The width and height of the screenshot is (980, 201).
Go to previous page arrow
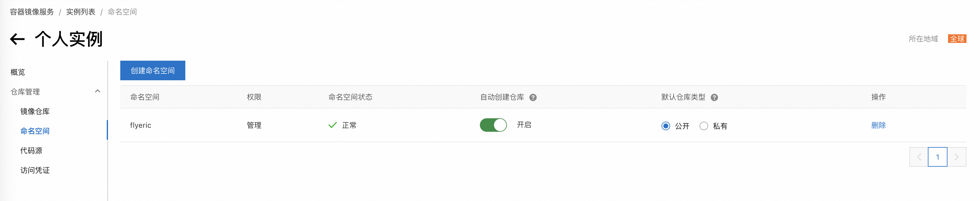pos(919,157)
